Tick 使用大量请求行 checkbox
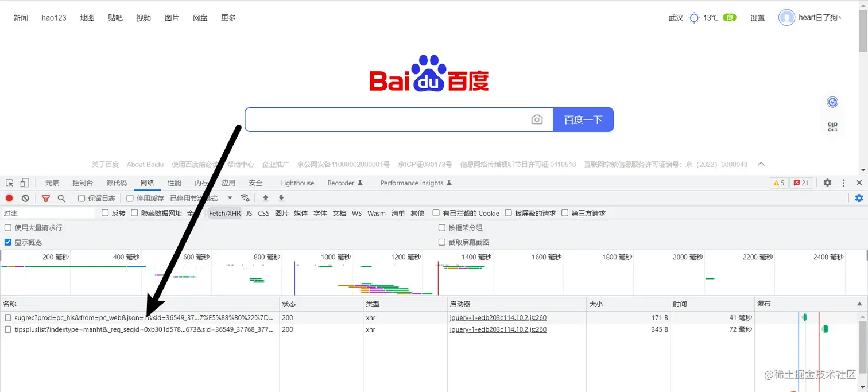The width and height of the screenshot is (868, 392). click(8, 228)
